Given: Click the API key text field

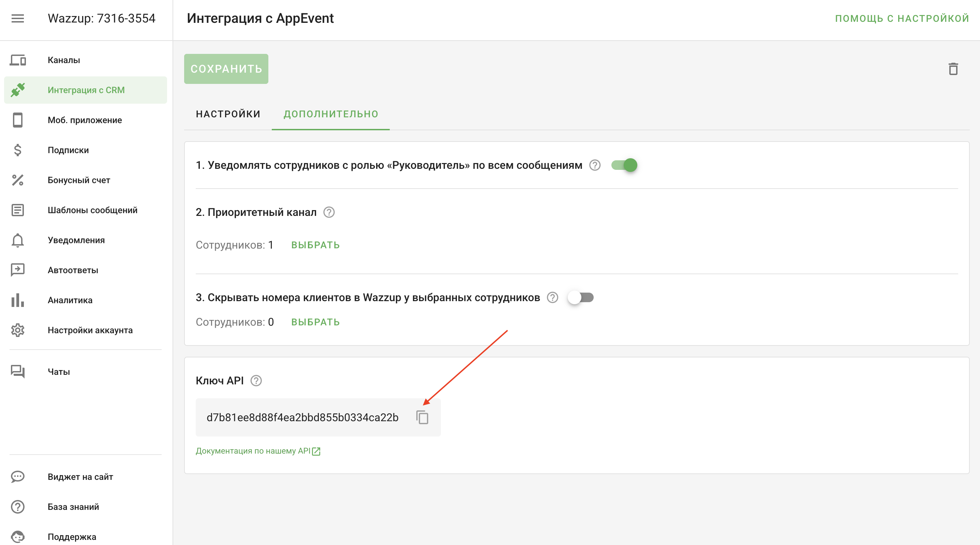Looking at the screenshot, I should click(x=302, y=417).
